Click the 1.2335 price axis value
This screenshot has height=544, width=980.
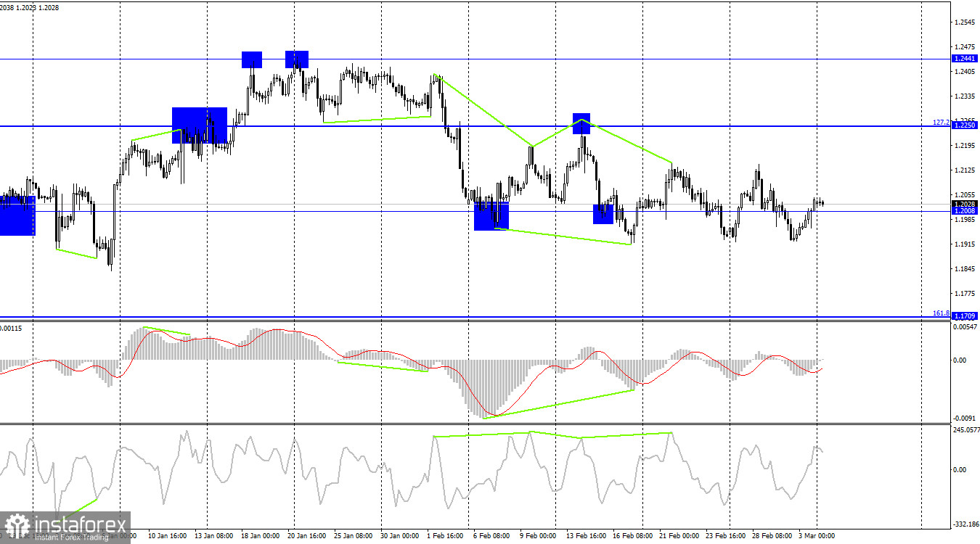click(x=966, y=96)
